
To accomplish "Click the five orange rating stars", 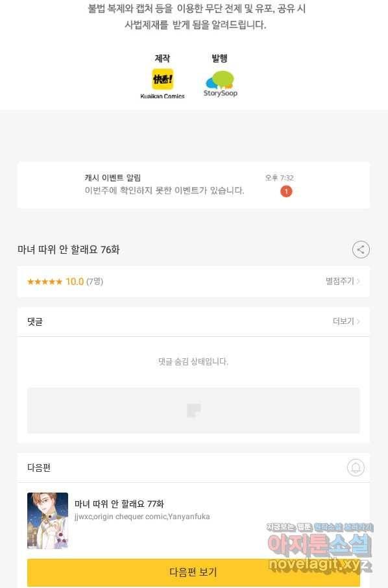I will tap(45, 282).
